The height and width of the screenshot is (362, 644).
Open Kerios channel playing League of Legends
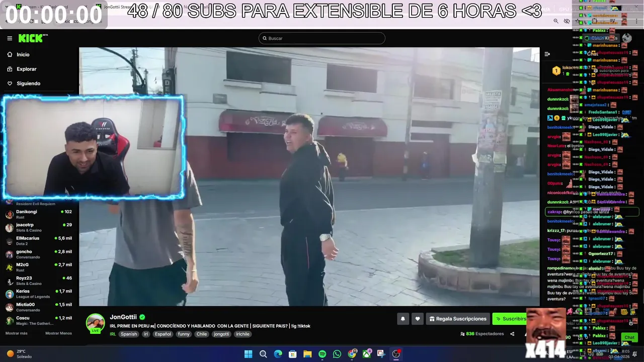pyautogui.click(x=39, y=294)
